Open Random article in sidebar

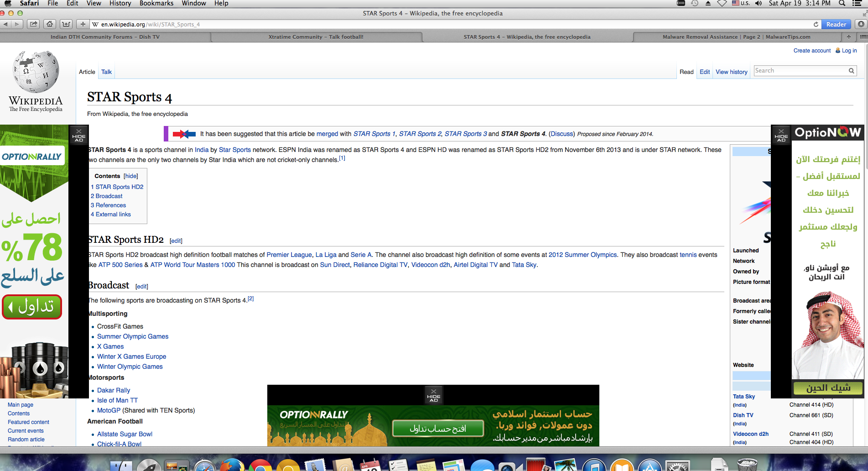point(26,440)
